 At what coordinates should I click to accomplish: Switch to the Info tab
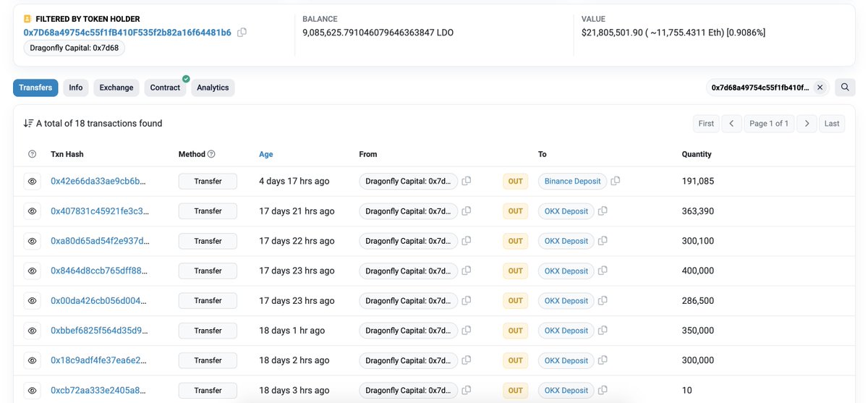point(76,88)
